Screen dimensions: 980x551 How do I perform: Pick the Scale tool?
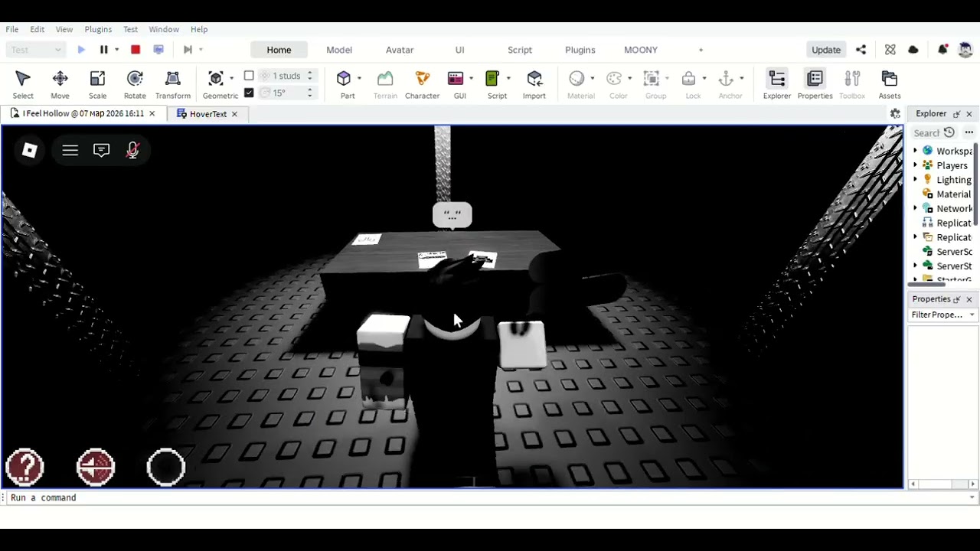coord(97,84)
